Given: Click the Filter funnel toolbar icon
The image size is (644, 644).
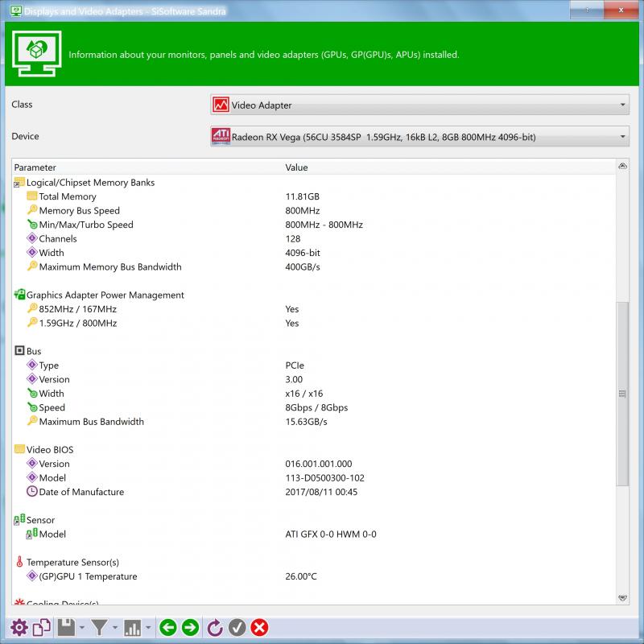Looking at the screenshot, I should 99,628.
